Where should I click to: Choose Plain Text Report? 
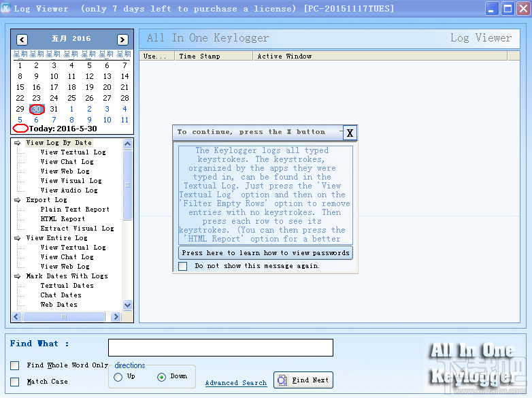point(75,210)
